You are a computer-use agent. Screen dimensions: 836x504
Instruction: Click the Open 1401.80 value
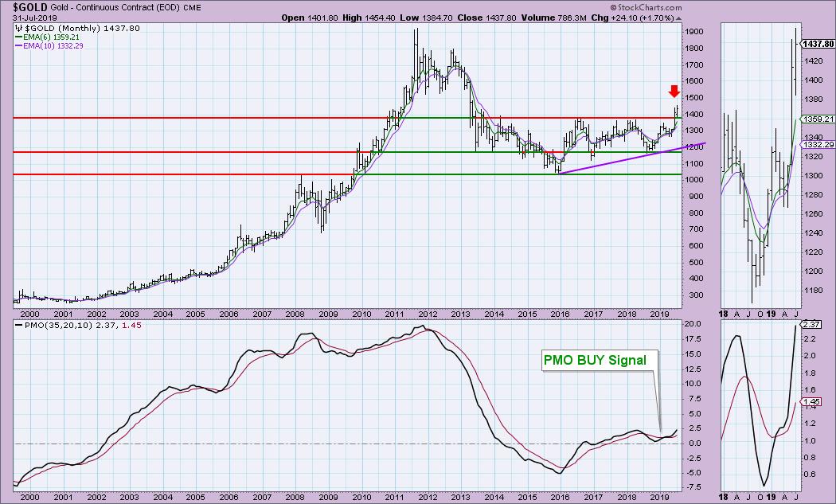pyautogui.click(x=310, y=18)
